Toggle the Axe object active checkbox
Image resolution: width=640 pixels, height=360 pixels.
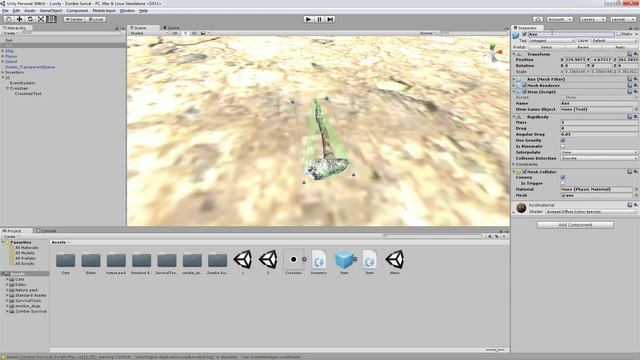click(x=525, y=34)
